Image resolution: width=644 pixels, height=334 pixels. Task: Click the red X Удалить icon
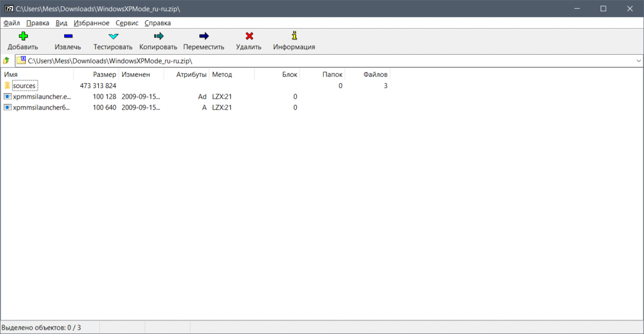[x=248, y=36]
